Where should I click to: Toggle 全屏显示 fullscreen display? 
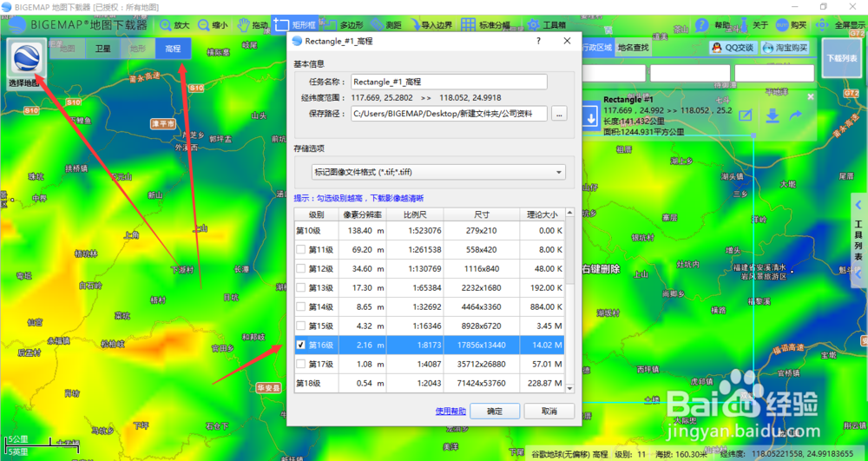click(840, 25)
